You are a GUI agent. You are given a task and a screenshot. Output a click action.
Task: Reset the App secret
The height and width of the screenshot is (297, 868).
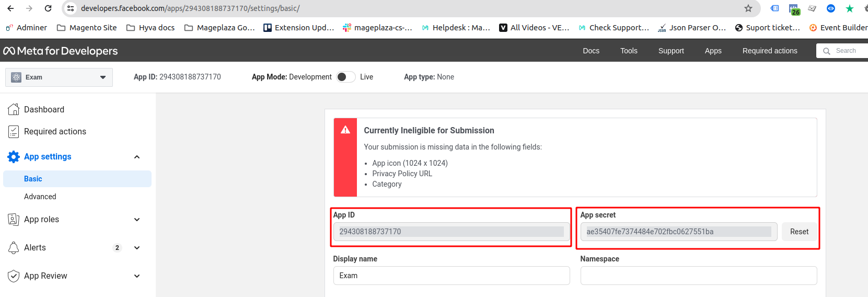pos(799,232)
